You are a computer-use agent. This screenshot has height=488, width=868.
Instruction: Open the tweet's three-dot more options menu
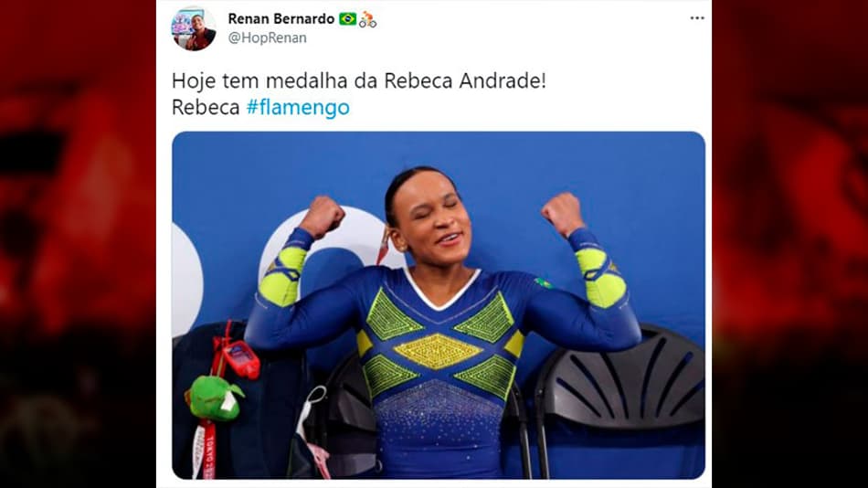click(x=697, y=18)
